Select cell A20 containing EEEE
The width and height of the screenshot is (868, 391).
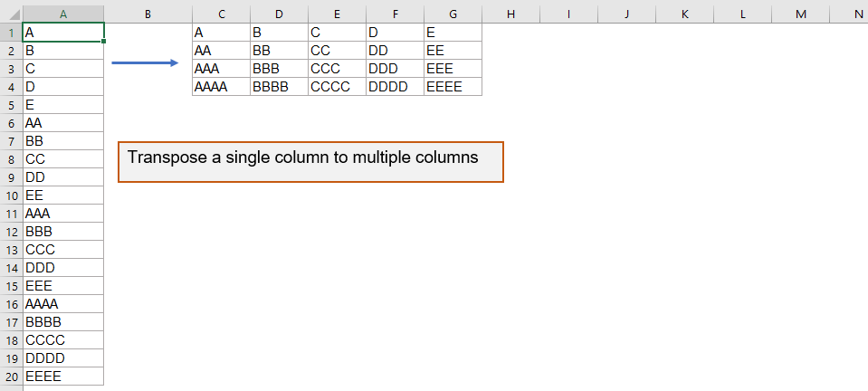[62, 377]
